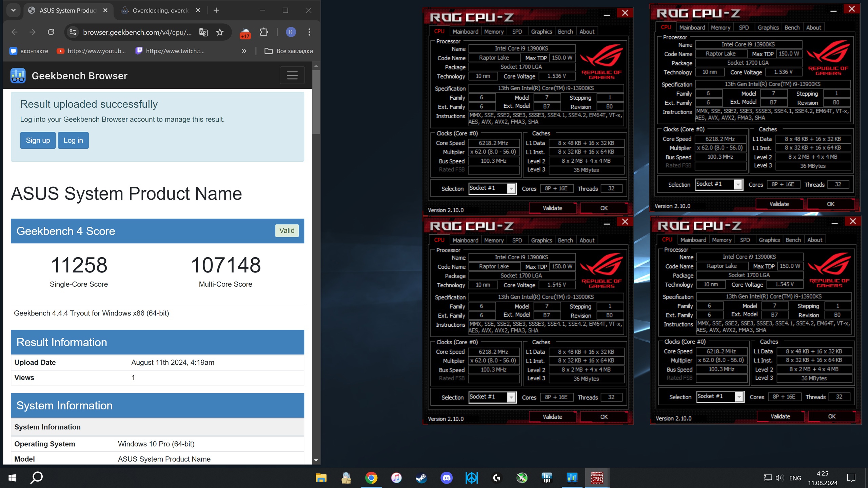The height and width of the screenshot is (488, 868).
Task: Open Bench tab in top-left CPU-Z
Action: (x=565, y=32)
